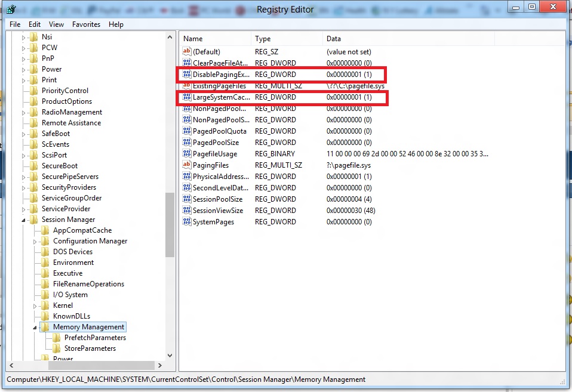This screenshot has width=572, height=392.
Task: Sort values by the Name column header
Action: tap(215, 39)
